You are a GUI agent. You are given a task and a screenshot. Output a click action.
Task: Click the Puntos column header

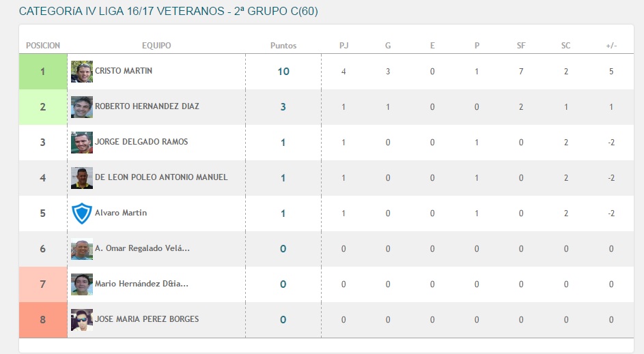(x=283, y=46)
